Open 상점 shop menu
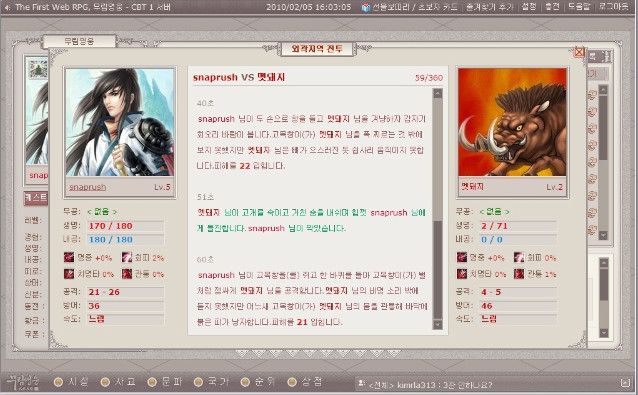The height and width of the screenshot is (395, 638). coord(305,382)
